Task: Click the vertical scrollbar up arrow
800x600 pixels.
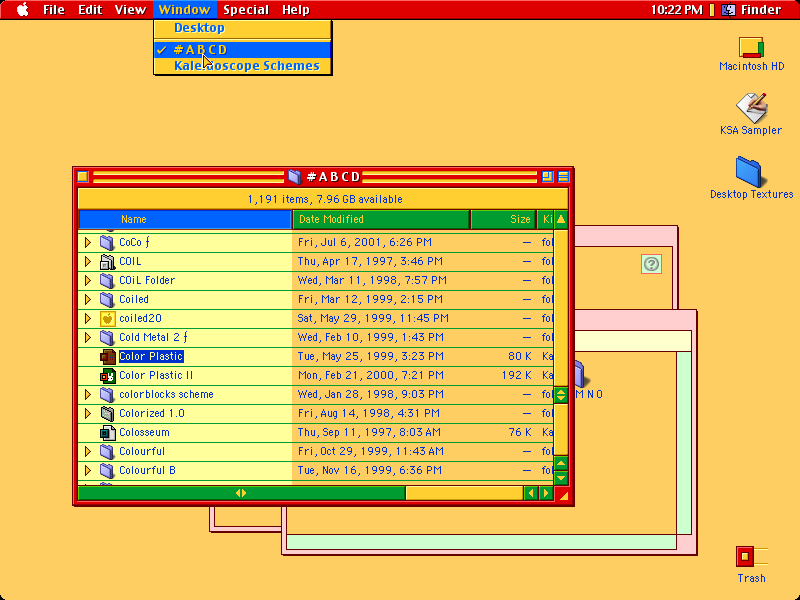Action: pos(561,463)
